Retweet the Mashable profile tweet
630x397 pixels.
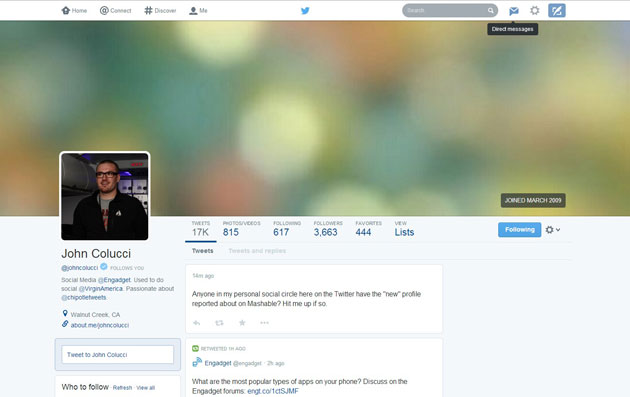(x=219, y=323)
